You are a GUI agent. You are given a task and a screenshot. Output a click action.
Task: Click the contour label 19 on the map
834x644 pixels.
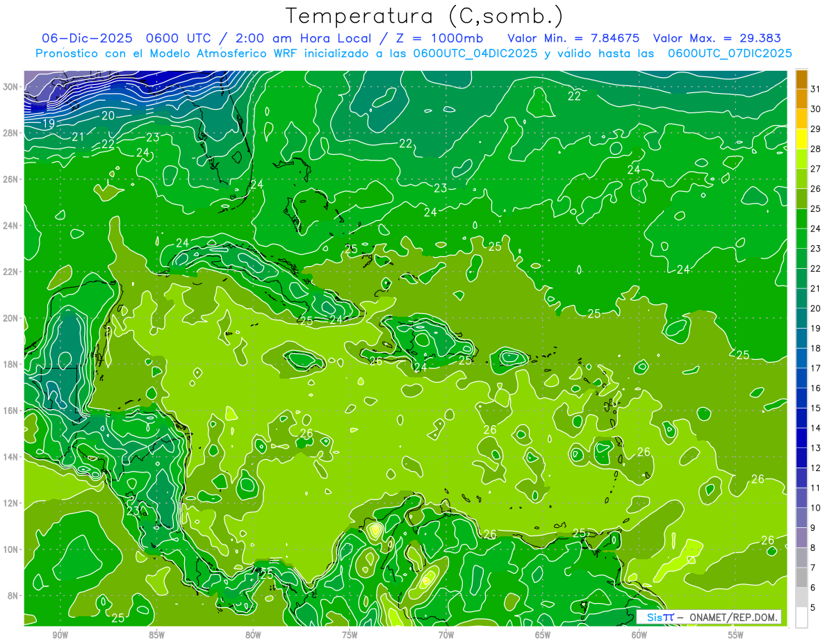[x=49, y=124]
